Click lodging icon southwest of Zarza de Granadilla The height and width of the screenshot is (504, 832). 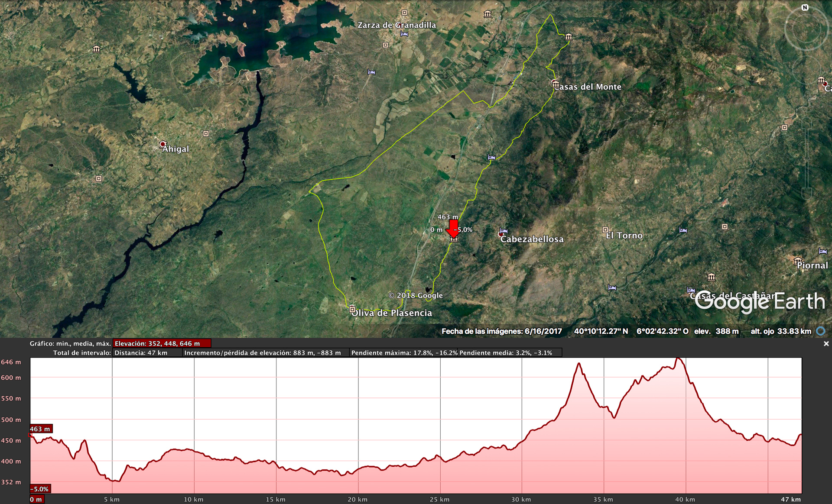[x=371, y=72]
